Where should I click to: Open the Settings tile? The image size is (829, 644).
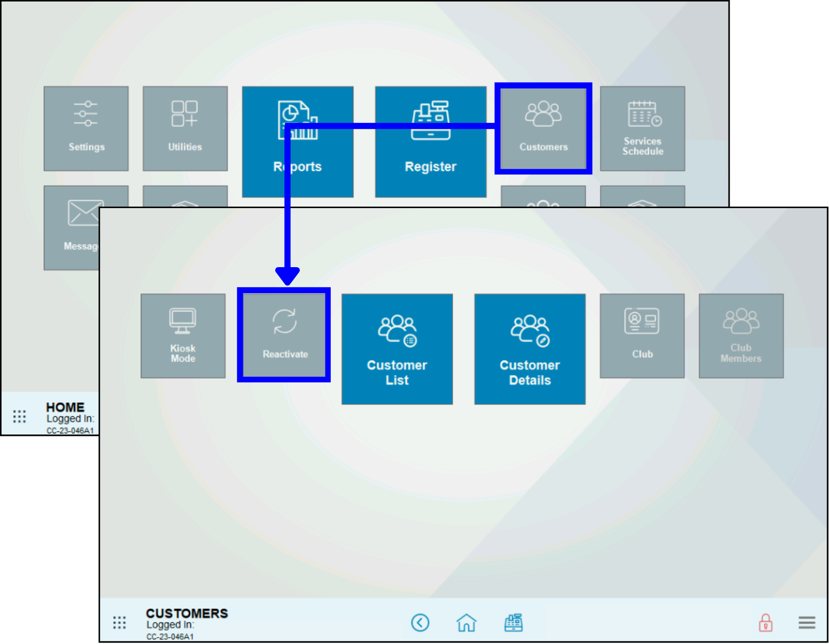[86, 128]
